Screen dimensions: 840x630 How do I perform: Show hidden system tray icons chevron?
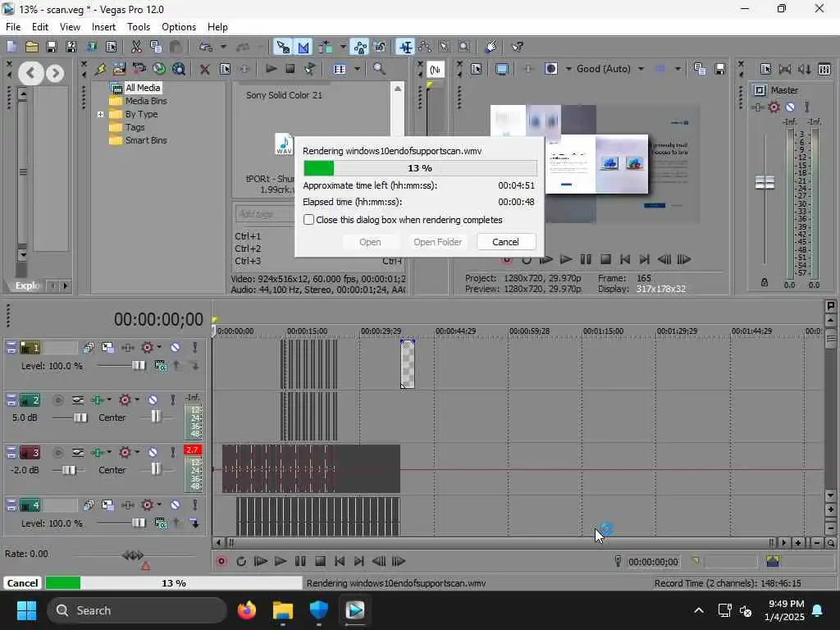699,610
